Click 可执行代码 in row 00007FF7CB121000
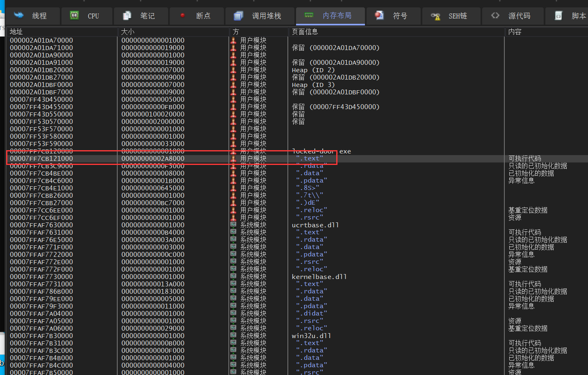The image size is (588, 375). pyautogui.click(x=525, y=158)
